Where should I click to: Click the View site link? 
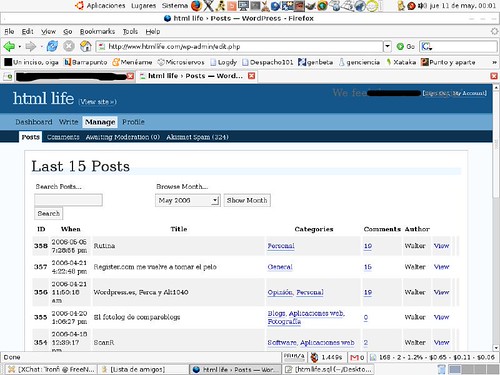97,102
